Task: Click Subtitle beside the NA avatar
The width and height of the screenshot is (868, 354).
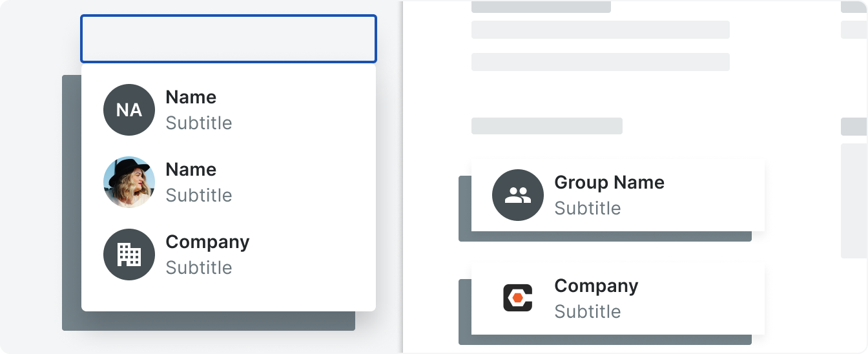Action: [198, 123]
